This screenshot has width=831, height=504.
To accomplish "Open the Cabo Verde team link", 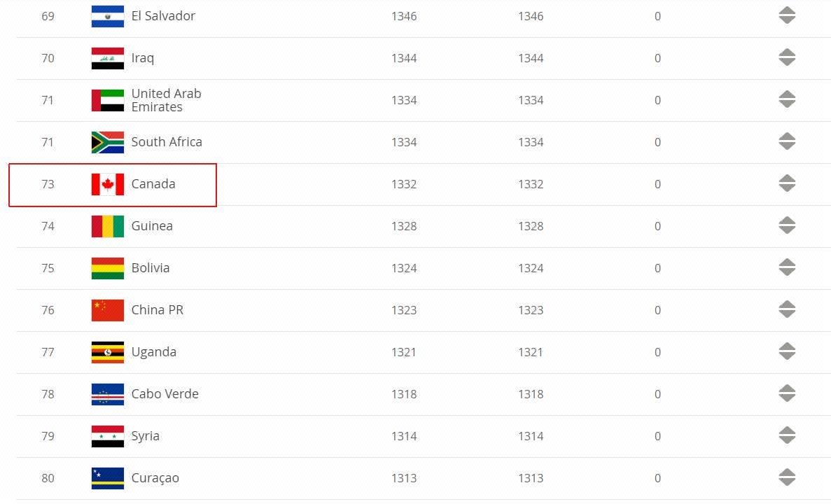I will [165, 394].
